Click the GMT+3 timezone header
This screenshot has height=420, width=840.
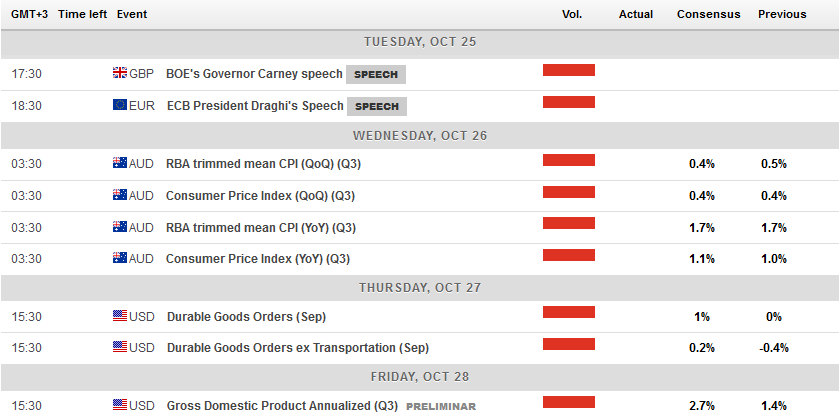click(x=24, y=14)
